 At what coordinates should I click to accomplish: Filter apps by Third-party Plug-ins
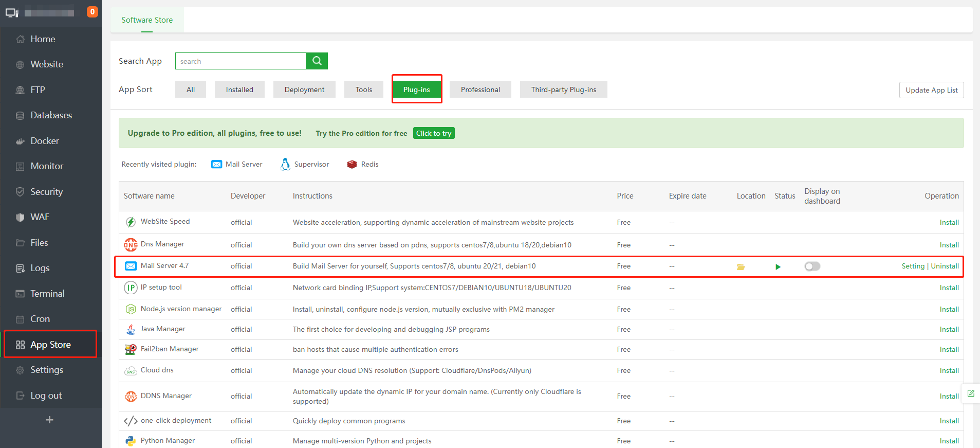(x=564, y=89)
